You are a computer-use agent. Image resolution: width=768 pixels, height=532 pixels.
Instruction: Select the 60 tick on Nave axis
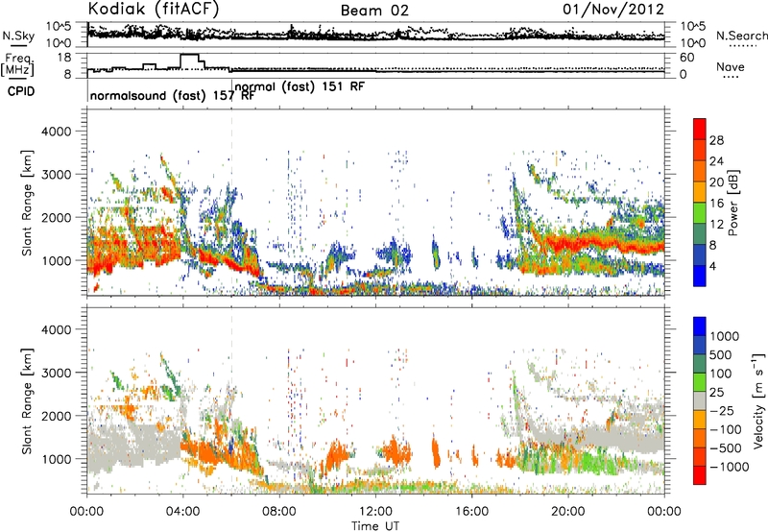pyautogui.click(x=687, y=58)
